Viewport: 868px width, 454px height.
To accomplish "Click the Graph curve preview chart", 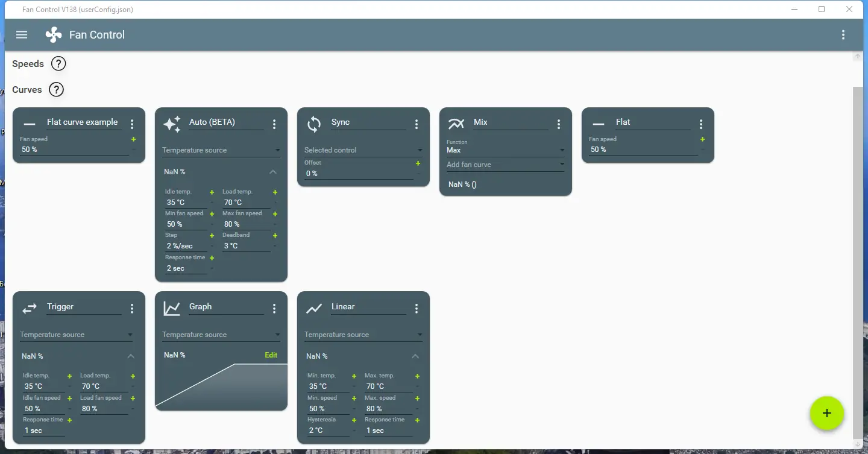I will 221,386.
